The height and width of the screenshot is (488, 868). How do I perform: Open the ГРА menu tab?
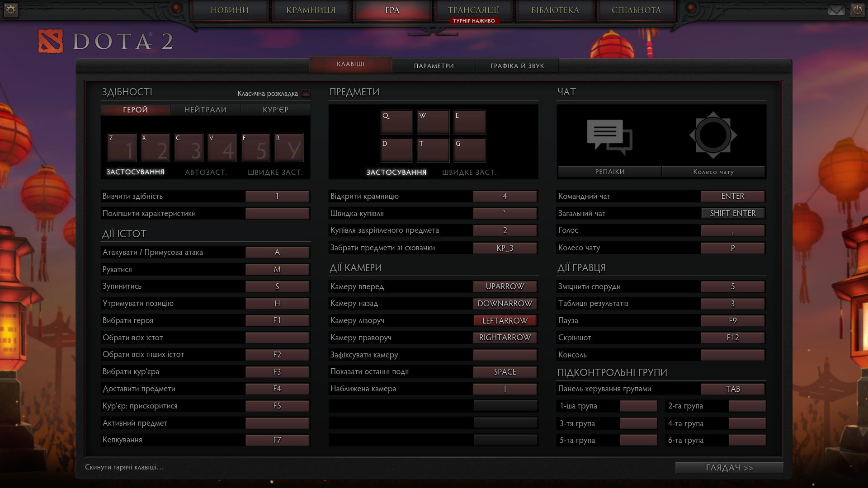tap(392, 10)
